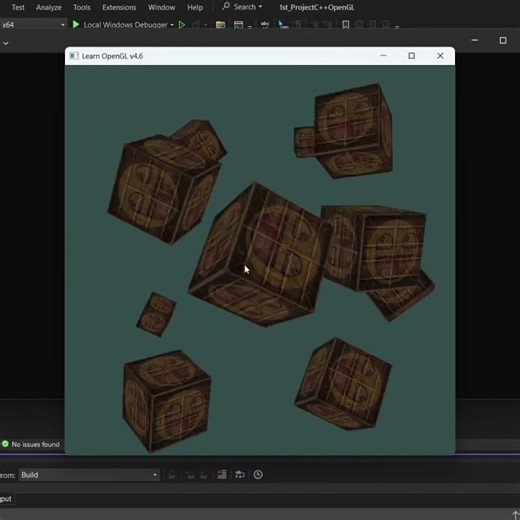Viewport: 520px width, 520px height.
Task: Toggle word wrap icon in Output toolbar
Action: click(240, 474)
